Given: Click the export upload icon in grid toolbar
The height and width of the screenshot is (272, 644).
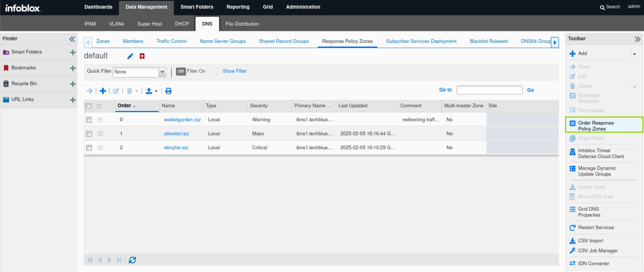Looking at the screenshot, I should point(149,91).
